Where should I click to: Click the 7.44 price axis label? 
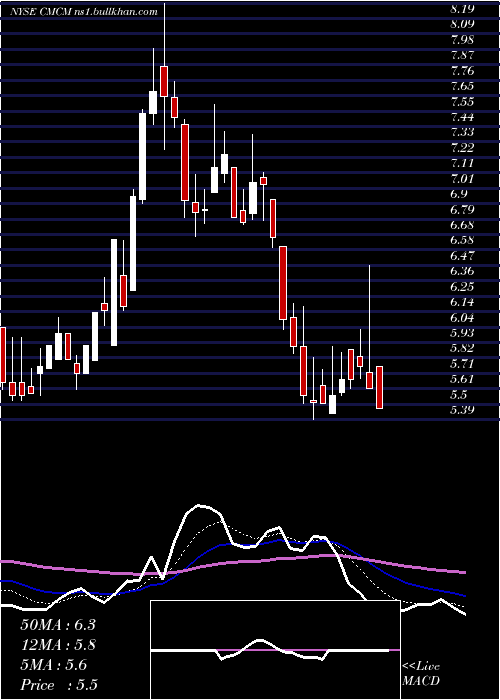coord(462,117)
